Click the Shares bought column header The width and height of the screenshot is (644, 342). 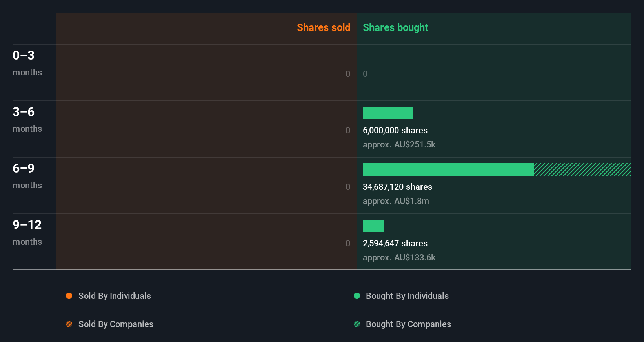coord(395,27)
